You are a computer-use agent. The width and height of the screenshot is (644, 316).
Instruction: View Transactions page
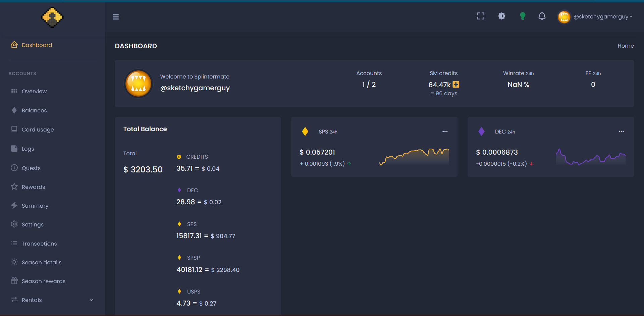click(39, 244)
